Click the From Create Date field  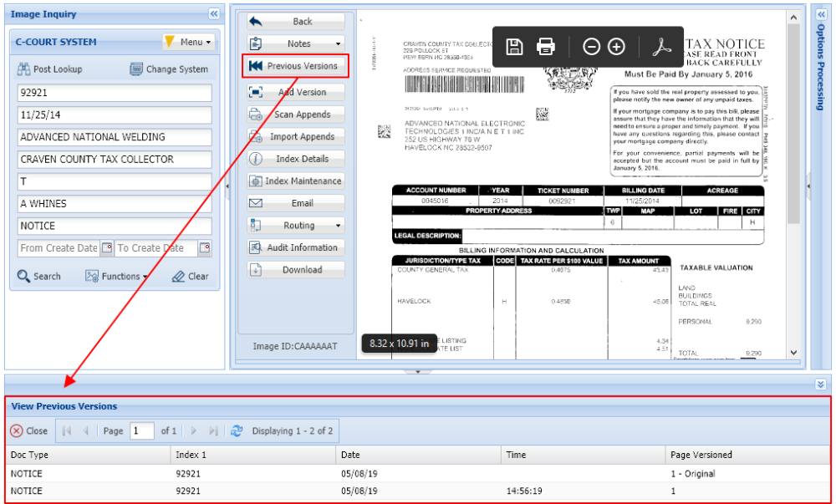pyautogui.click(x=59, y=248)
